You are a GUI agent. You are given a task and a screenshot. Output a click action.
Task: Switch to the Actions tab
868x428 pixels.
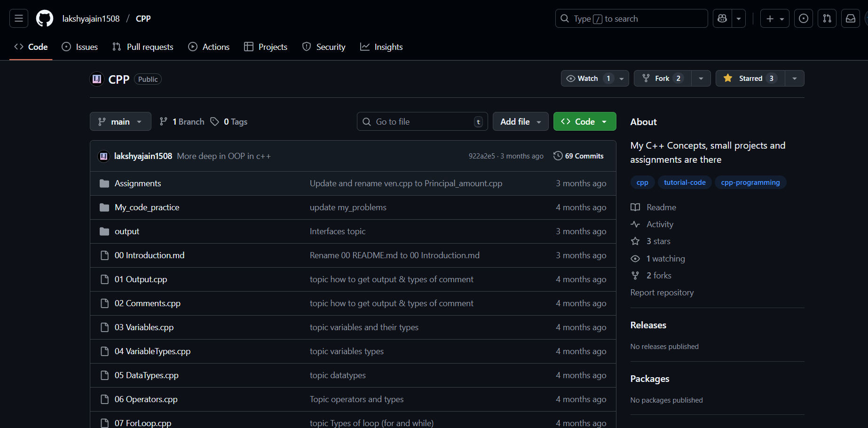209,47
